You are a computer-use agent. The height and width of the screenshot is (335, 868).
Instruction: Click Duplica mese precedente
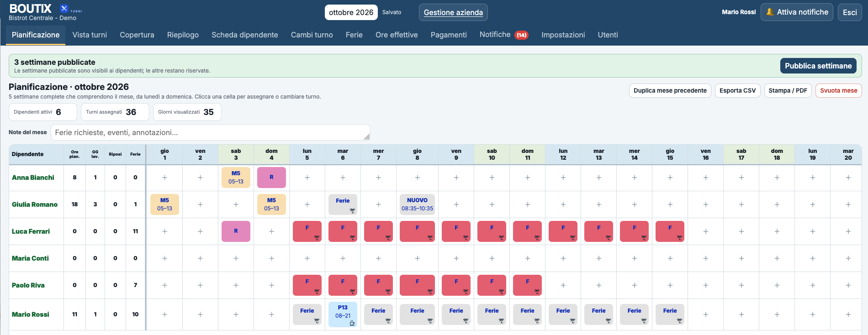670,90
